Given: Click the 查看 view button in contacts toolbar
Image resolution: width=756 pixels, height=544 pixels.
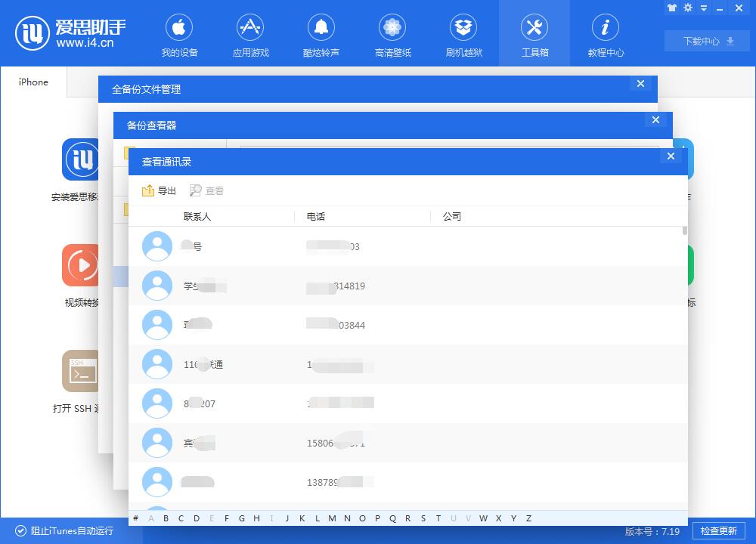Looking at the screenshot, I should [x=206, y=191].
